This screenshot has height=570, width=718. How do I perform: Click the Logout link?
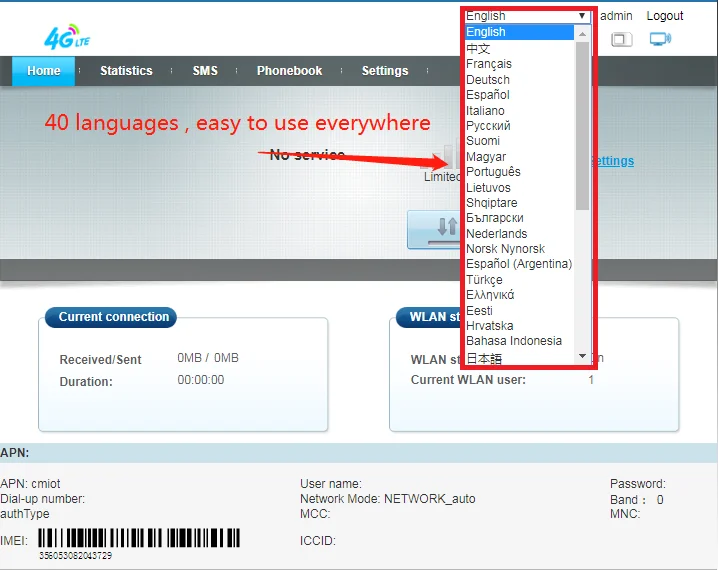(x=664, y=16)
